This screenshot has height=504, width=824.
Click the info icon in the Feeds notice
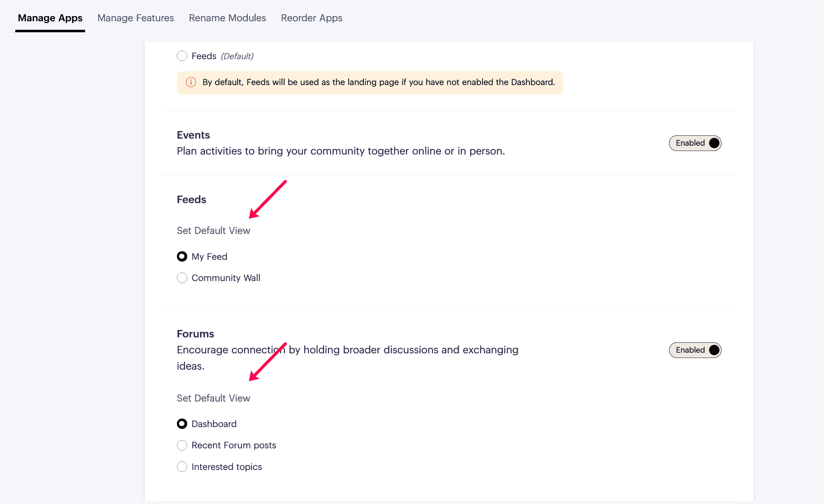tap(191, 82)
